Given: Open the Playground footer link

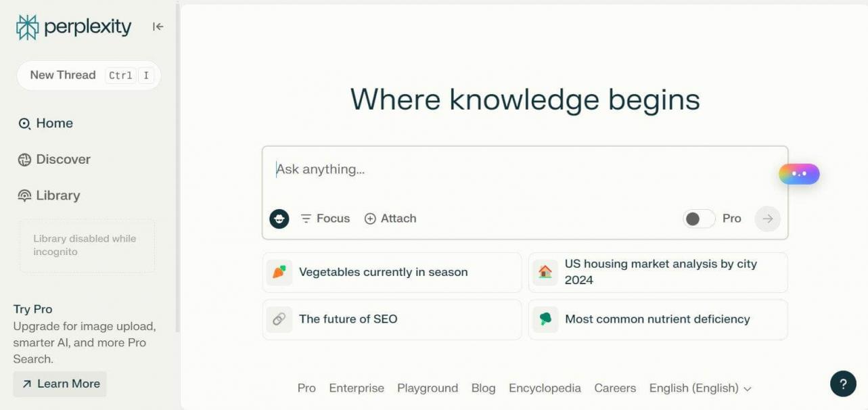Looking at the screenshot, I should [x=428, y=388].
